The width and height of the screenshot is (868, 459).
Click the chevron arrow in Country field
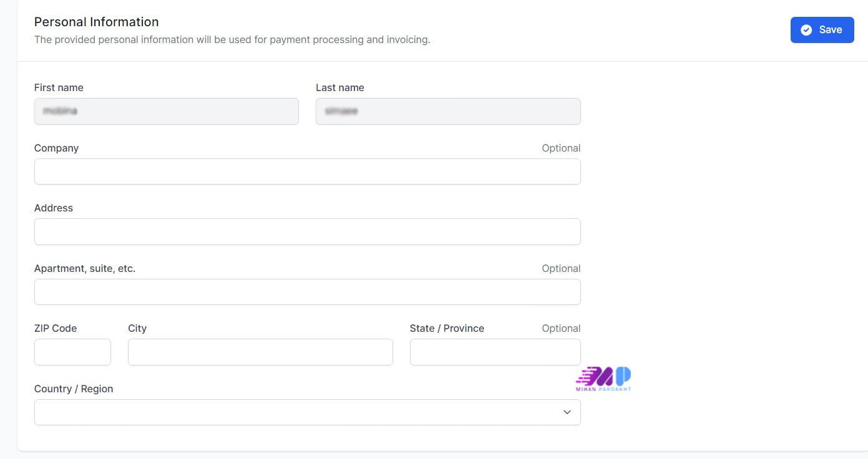tap(567, 412)
